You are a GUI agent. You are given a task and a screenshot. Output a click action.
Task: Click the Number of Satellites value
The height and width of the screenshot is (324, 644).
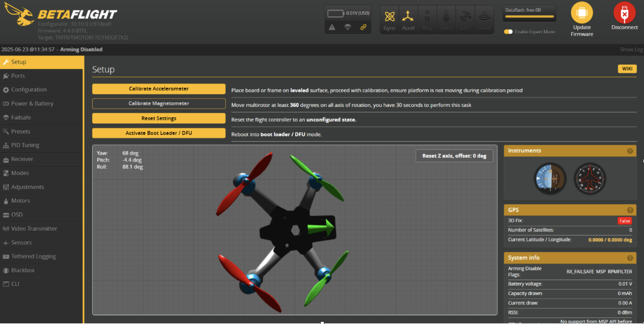(x=630, y=230)
